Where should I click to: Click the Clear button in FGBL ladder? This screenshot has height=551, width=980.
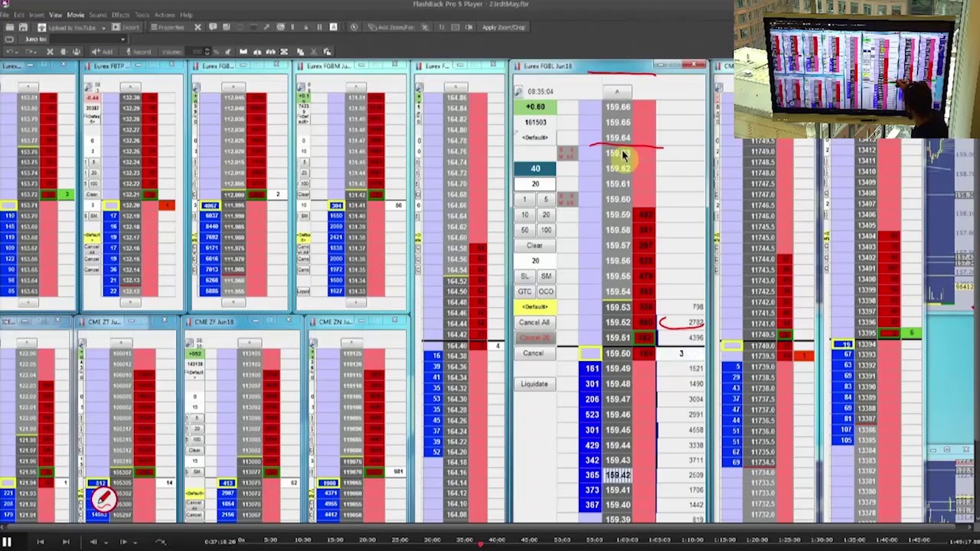(x=534, y=246)
